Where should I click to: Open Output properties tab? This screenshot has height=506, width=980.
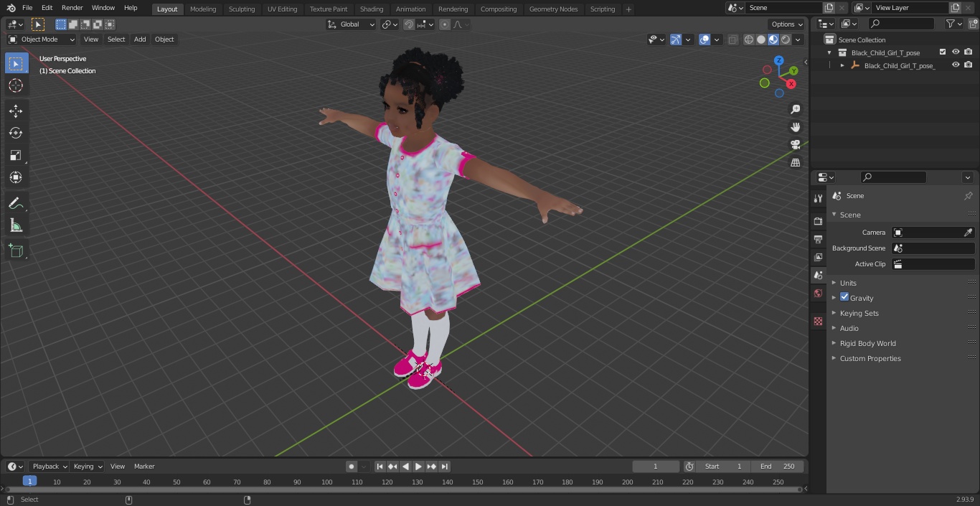(x=818, y=239)
